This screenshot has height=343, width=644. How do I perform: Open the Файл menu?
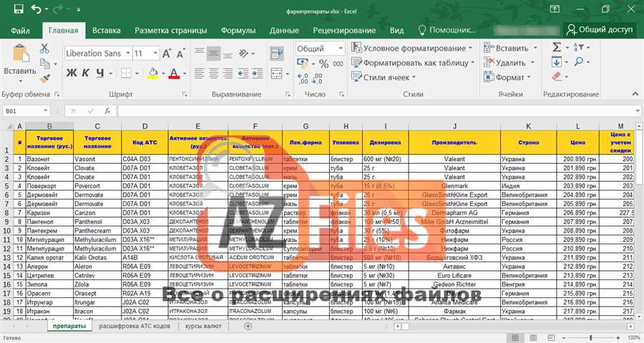[x=20, y=30]
